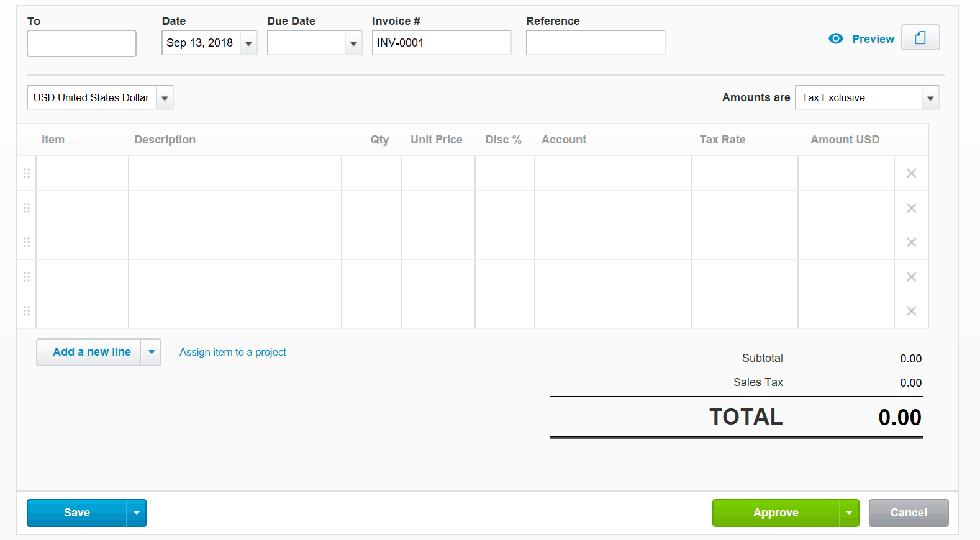Open the file attachment icon button
Viewport: 980px width, 540px height.
click(920, 37)
